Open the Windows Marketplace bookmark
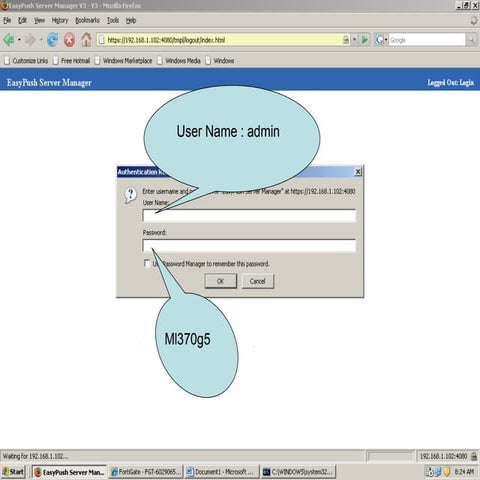The width and height of the screenshot is (480, 480). click(x=124, y=61)
